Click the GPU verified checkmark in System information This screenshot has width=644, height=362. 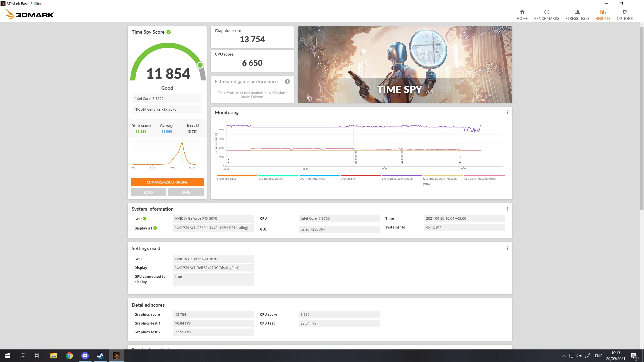[x=144, y=219]
